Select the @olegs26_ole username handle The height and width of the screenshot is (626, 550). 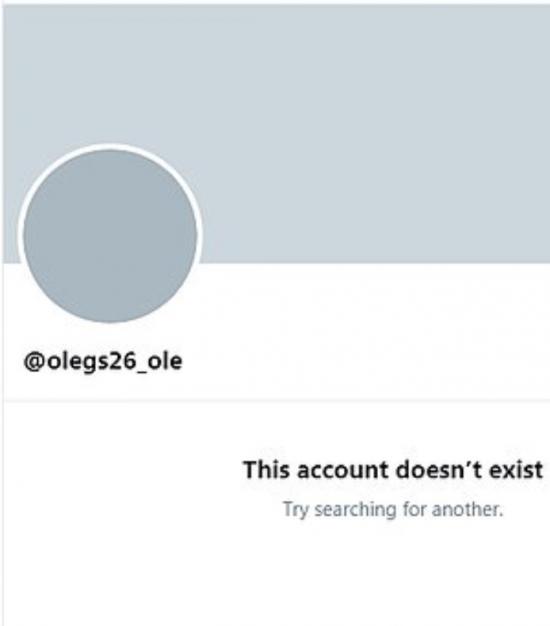[x=103, y=362]
